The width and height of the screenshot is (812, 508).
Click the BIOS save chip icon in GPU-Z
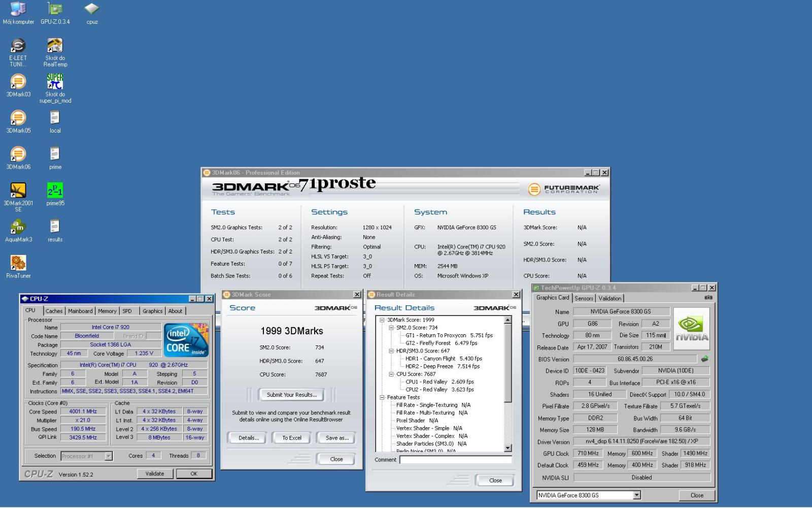(x=704, y=359)
